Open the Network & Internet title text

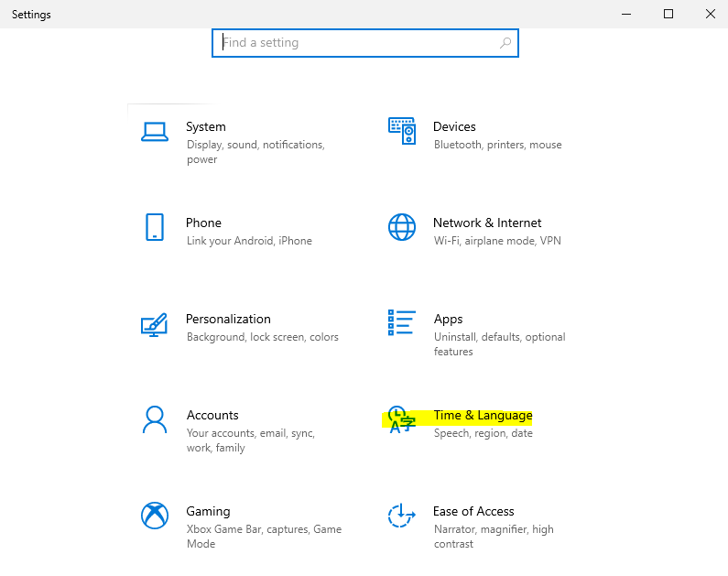tap(487, 223)
